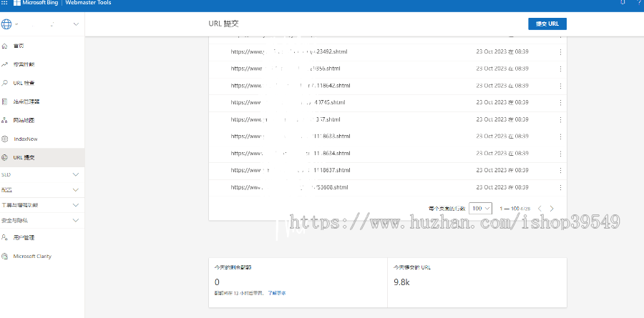The height and width of the screenshot is (318, 644).
Task: Click the remaining quota value 0
Action: coord(218,282)
